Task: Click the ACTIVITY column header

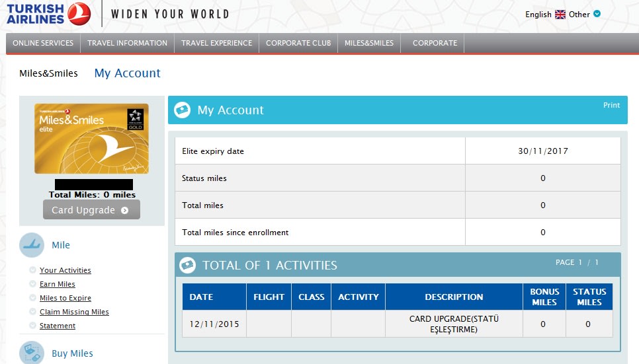Action: (x=359, y=297)
